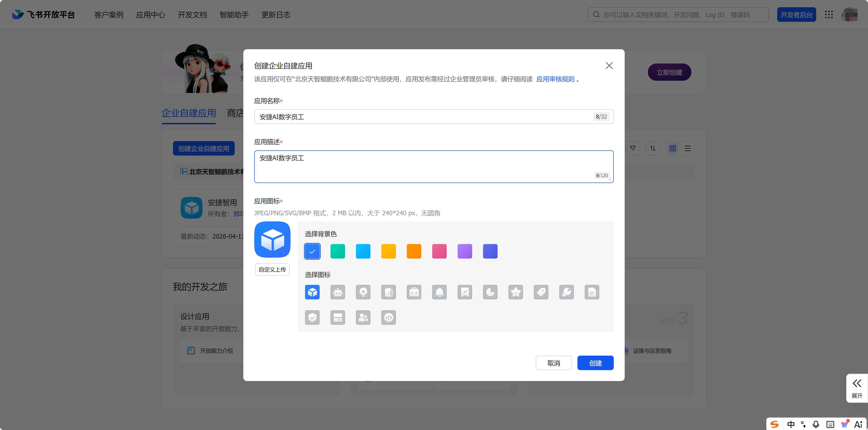Choose the pie chart app icon
This screenshot has width=868, height=430.
coord(490,292)
